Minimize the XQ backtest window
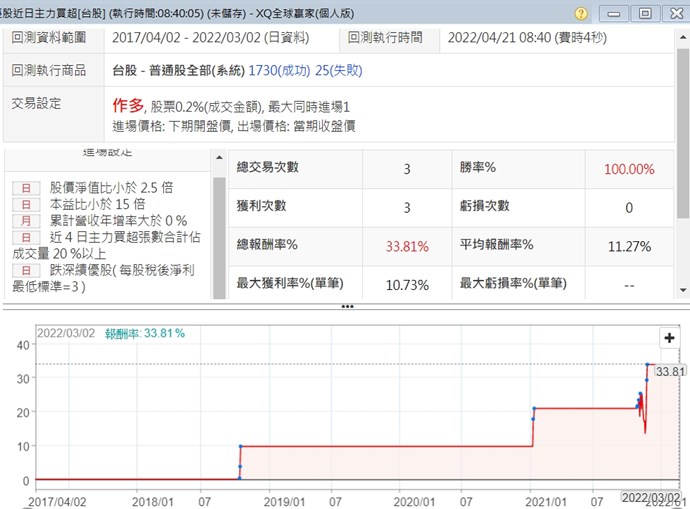 point(615,14)
